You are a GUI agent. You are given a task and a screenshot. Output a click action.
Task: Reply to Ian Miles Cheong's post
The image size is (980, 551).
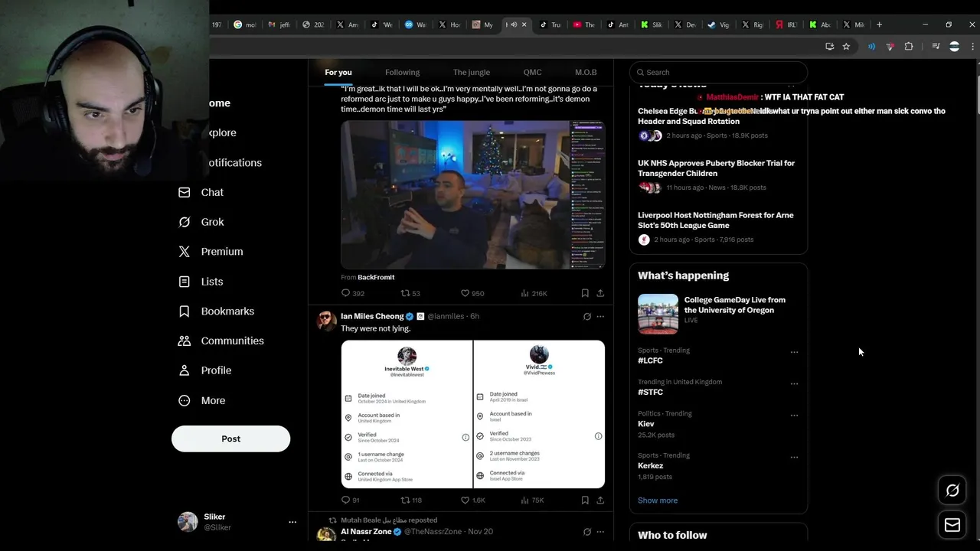(350, 500)
